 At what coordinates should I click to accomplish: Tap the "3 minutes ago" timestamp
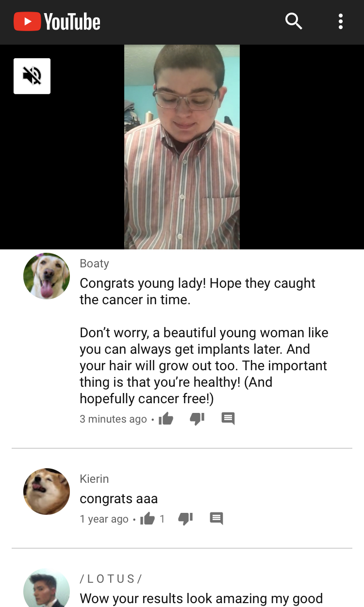113,419
